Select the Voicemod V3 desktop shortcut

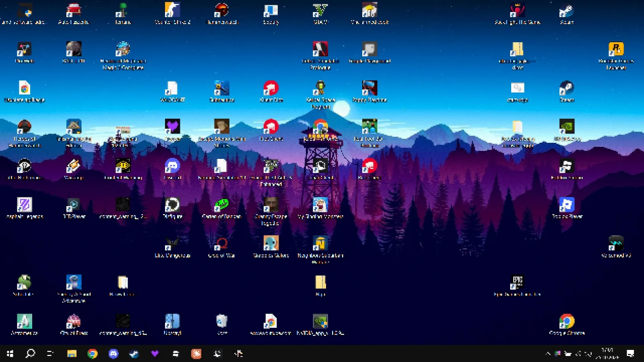tap(616, 247)
